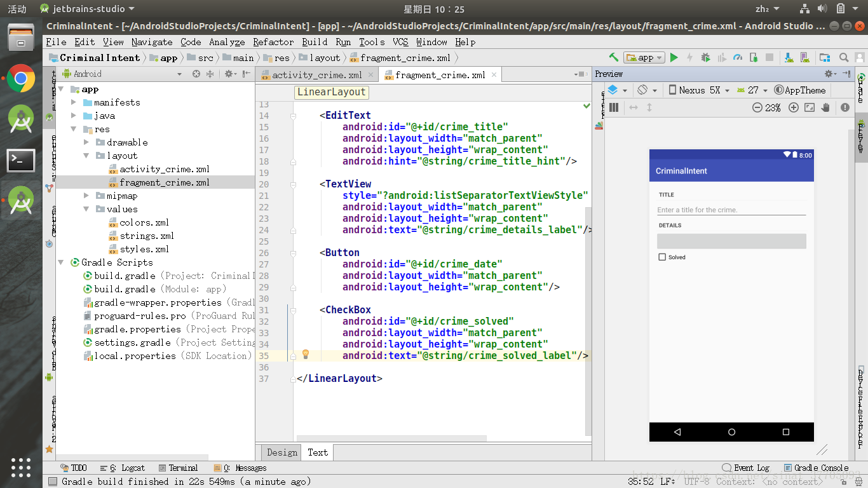Open the Messages tool window
868x488 pixels.
pyautogui.click(x=240, y=468)
